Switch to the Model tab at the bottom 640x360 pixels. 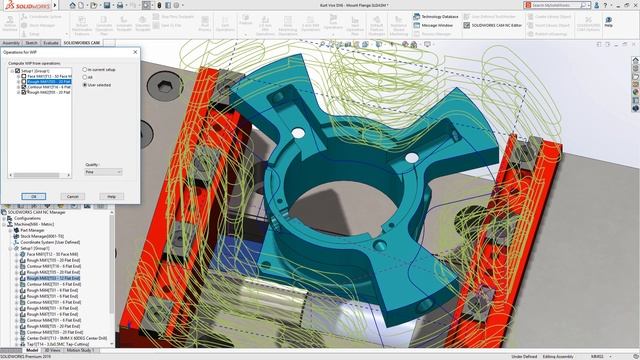(32, 350)
